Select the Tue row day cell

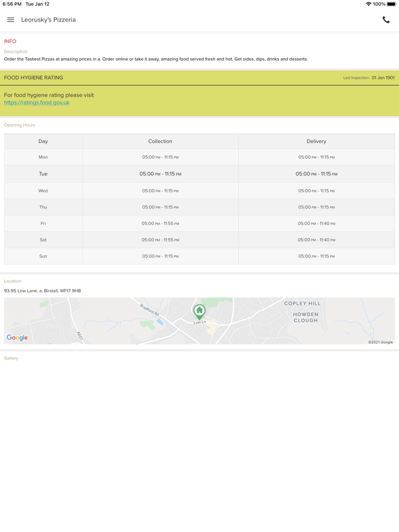point(43,174)
